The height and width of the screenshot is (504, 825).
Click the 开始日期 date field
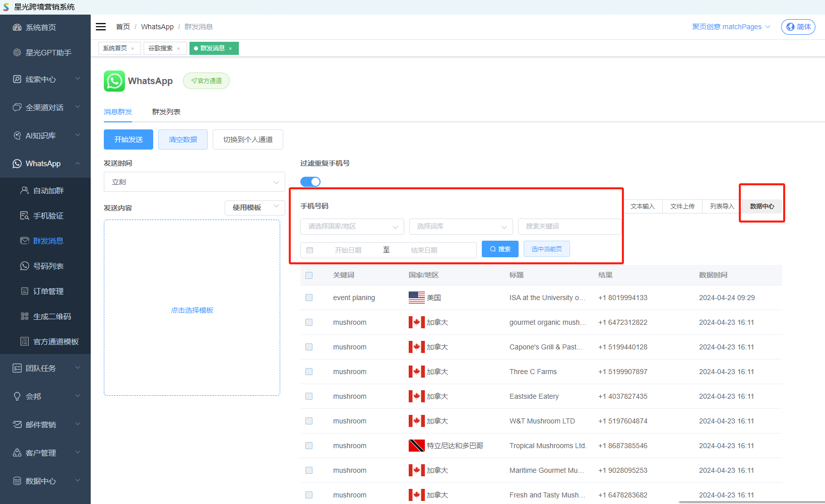pos(348,250)
